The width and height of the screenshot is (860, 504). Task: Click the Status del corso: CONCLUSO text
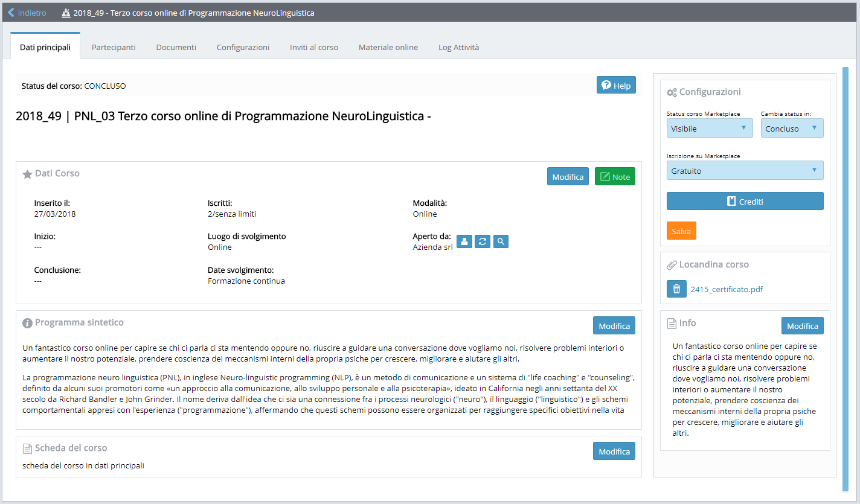coord(74,86)
